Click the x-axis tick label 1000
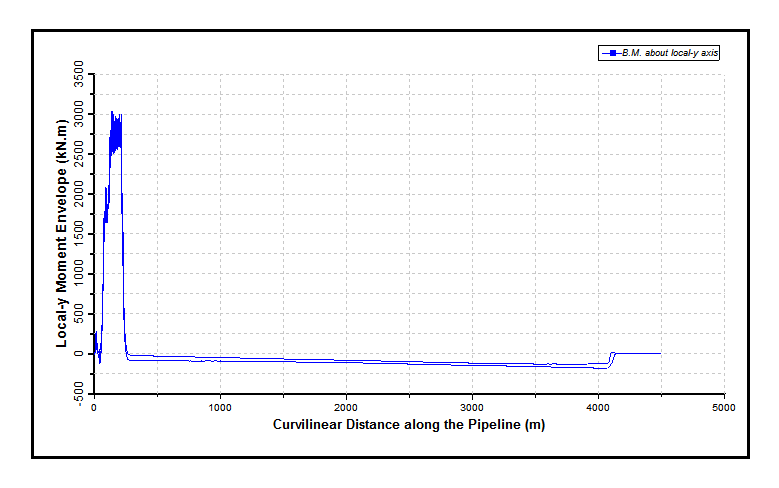The image size is (779, 488). pyautogui.click(x=220, y=408)
